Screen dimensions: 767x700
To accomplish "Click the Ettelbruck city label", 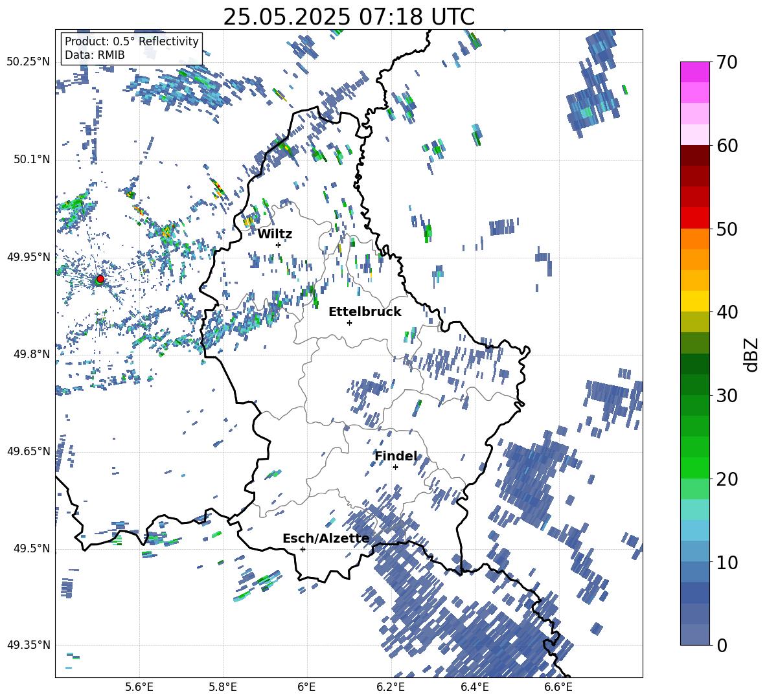I will pyautogui.click(x=365, y=312).
